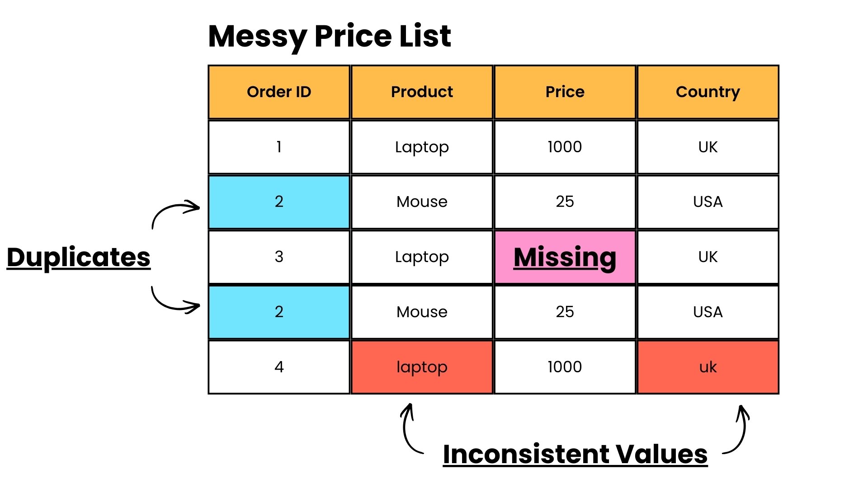
Task: Click the Messy Price List title
Action: (x=330, y=36)
